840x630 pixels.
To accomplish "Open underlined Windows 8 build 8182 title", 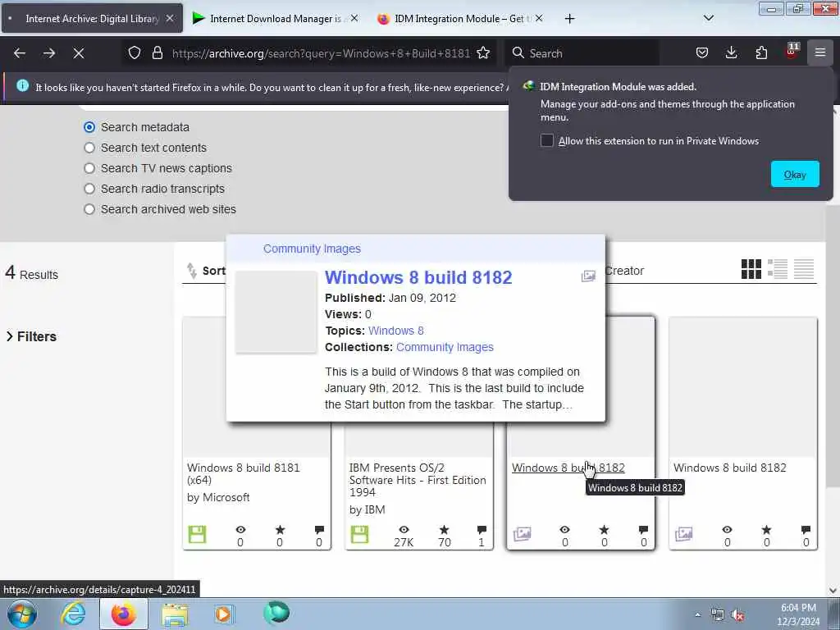I will point(568,468).
